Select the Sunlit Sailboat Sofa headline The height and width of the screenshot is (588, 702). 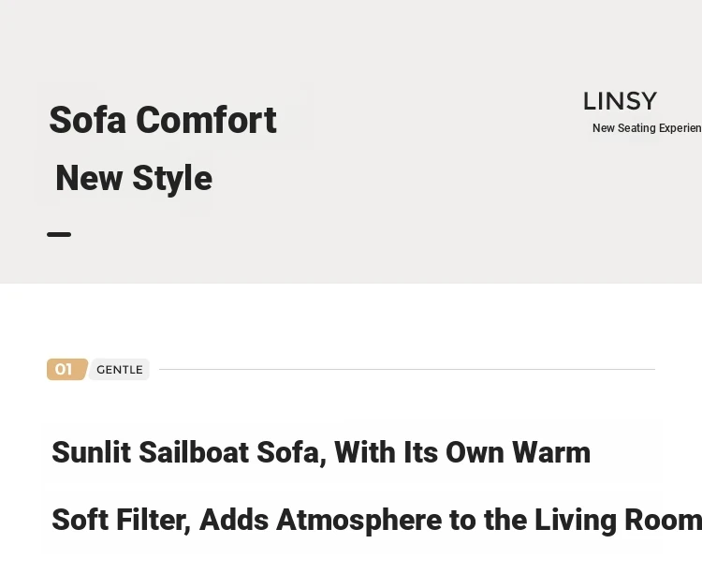pyautogui.click(x=321, y=452)
